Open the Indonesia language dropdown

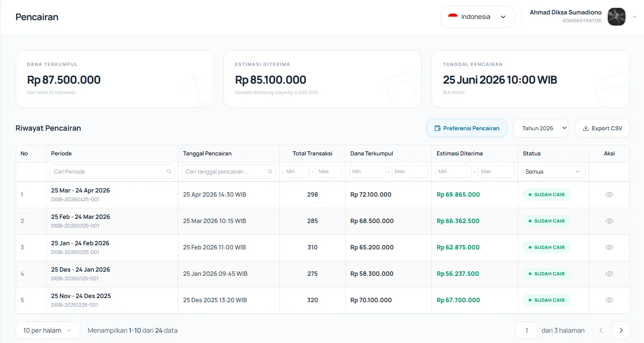click(477, 17)
